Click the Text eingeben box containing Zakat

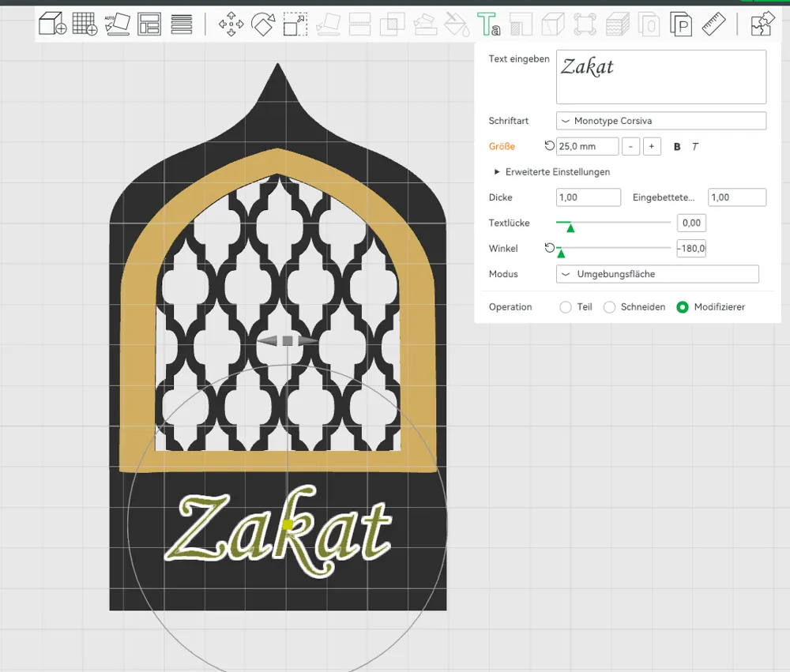(661, 77)
